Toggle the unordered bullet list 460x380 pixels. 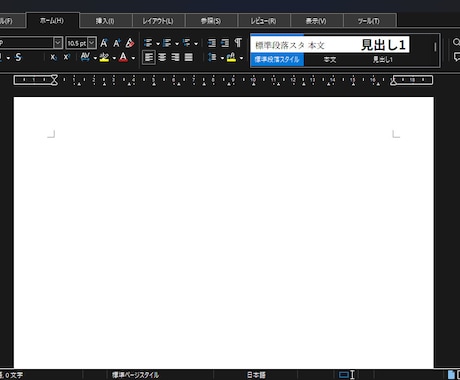click(x=148, y=43)
